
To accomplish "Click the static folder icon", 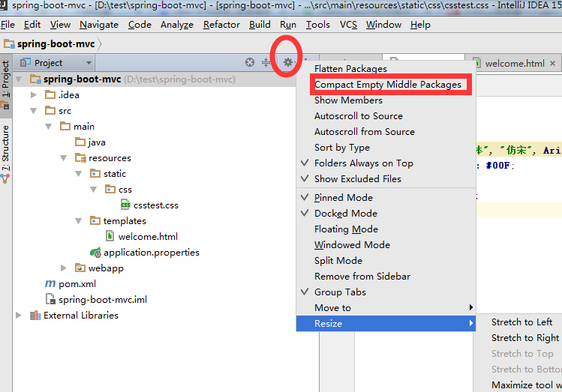I will coord(95,174).
